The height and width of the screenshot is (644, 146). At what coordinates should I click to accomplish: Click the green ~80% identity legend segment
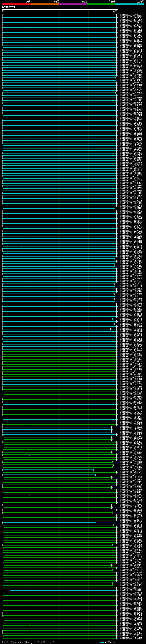coord(101,4)
